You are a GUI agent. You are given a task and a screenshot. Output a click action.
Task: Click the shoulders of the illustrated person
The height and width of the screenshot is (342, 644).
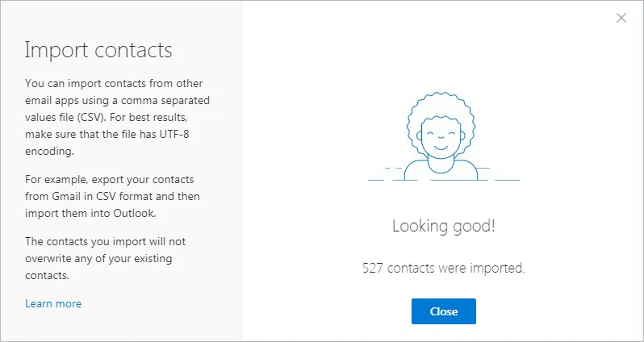click(443, 169)
